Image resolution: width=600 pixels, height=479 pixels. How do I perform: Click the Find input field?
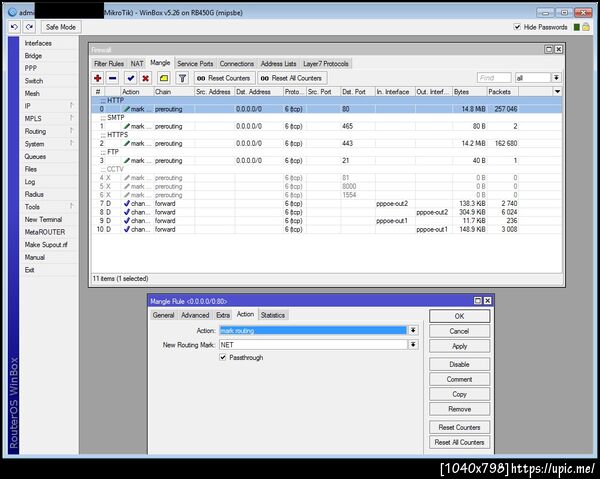pos(494,78)
